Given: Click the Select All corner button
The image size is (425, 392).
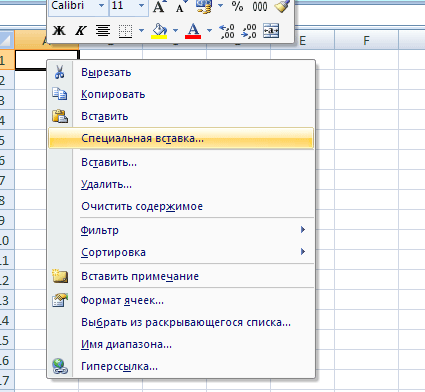Looking at the screenshot, I should click(7, 40).
